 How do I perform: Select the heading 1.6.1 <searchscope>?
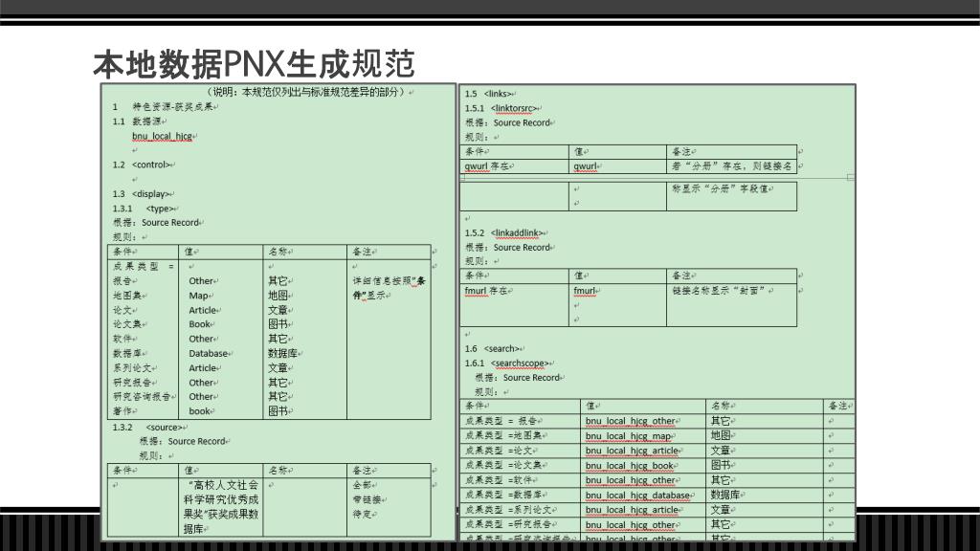click(507, 363)
